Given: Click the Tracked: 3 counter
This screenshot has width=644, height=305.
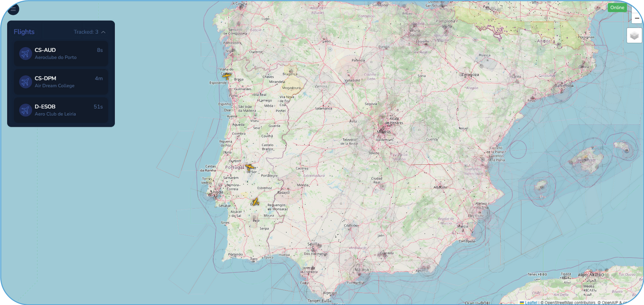Looking at the screenshot, I should (86, 32).
